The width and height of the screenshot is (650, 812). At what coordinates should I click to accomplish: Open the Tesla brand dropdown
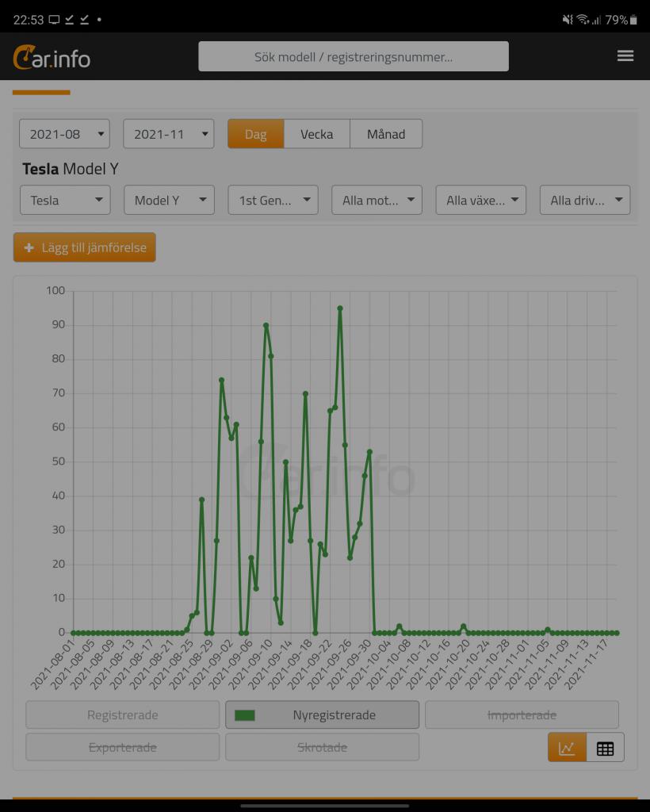click(65, 200)
